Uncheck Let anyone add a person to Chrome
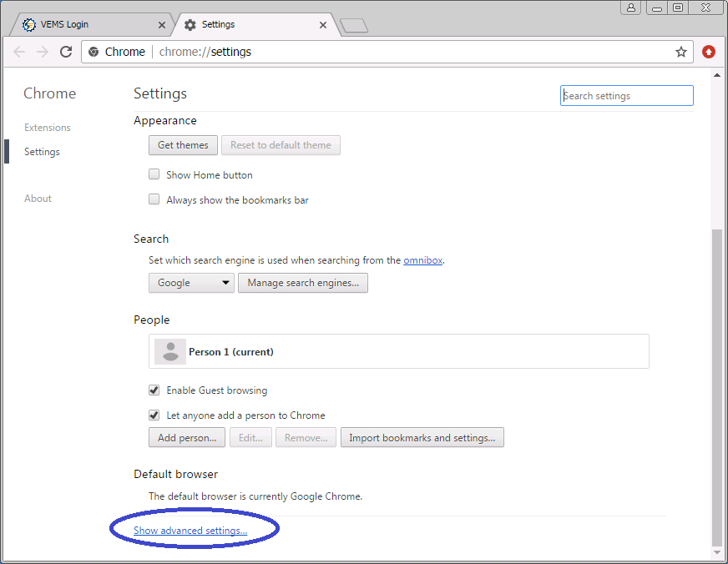Viewport: 728px width, 564px height. [x=154, y=415]
